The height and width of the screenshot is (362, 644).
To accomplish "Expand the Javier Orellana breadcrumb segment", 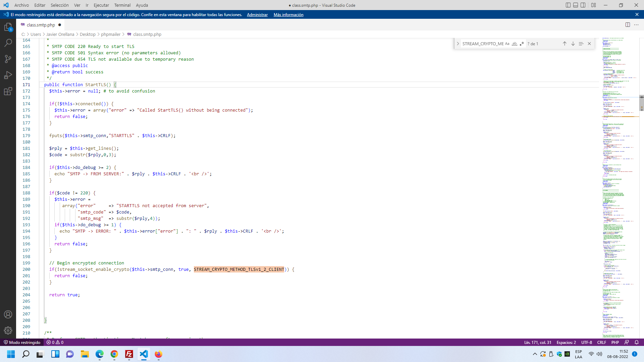I will [60, 34].
